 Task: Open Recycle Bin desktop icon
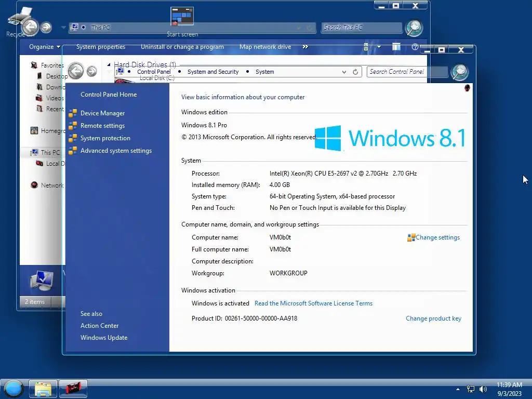click(x=20, y=21)
